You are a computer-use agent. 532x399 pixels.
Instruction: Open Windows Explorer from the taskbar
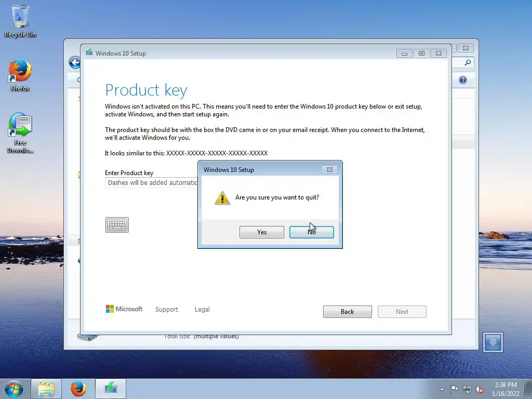[x=46, y=389]
